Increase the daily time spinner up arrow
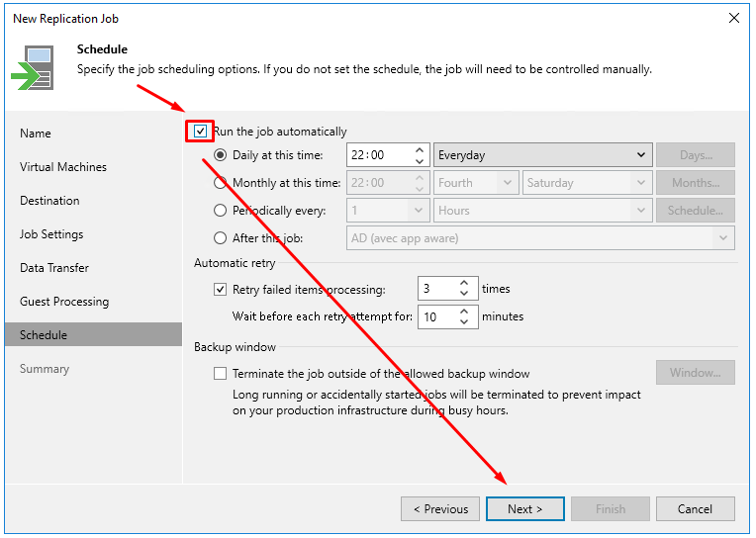The width and height of the screenshot is (756, 538). (x=419, y=150)
